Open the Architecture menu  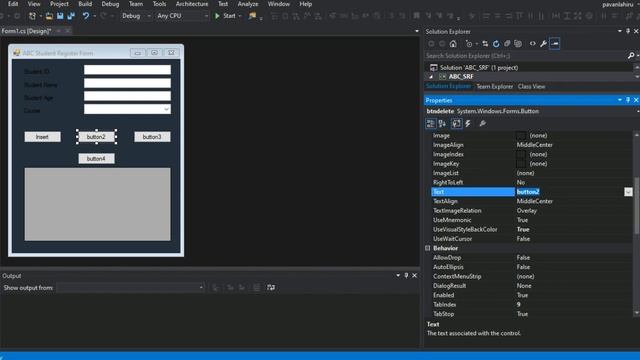[192, 4]
